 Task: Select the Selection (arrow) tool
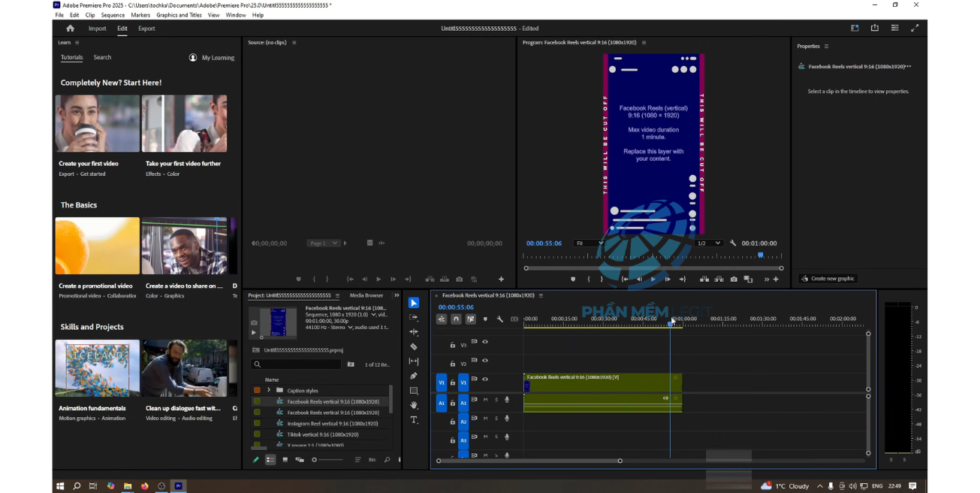click(414, 303)
